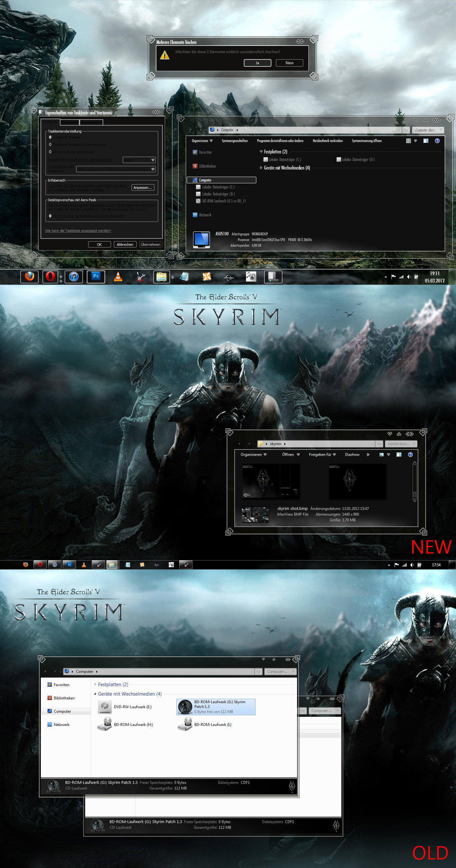Screen dimensions: 456x868
Task: Click Programm deinstallieren oder ändern
Action: (x=280, y=141)
